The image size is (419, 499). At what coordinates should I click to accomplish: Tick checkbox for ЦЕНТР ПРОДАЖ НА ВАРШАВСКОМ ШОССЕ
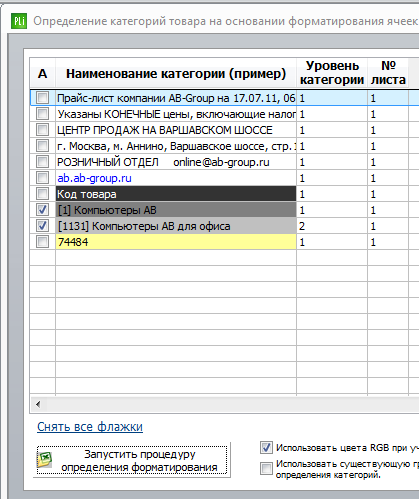pos(42,130)
